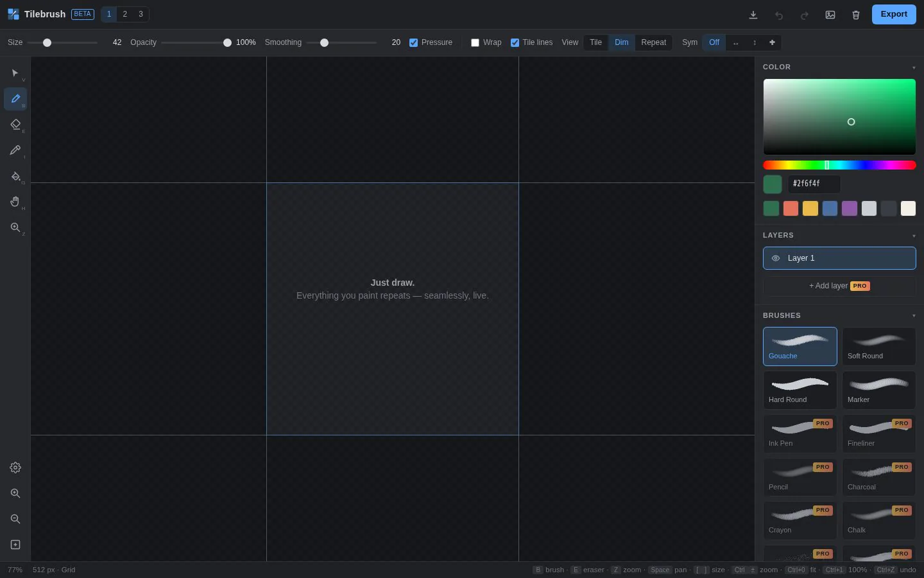Select the eyedropper tool
The width and height of the screenshot is (924, 578).
tap(15, 150)
